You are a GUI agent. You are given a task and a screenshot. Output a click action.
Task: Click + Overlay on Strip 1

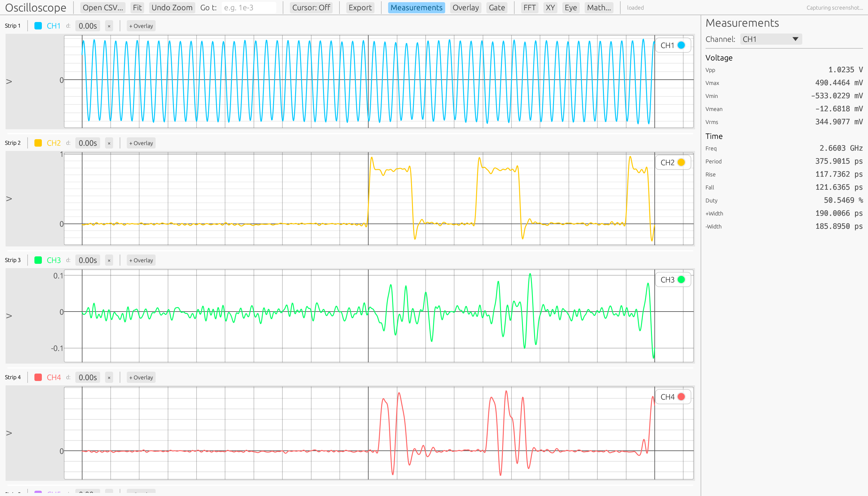(x=141, y=26)
